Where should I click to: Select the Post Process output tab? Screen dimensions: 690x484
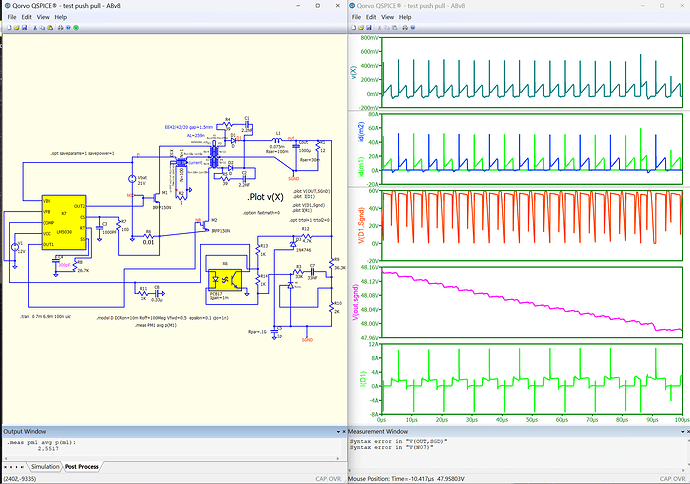pos(82,466)
